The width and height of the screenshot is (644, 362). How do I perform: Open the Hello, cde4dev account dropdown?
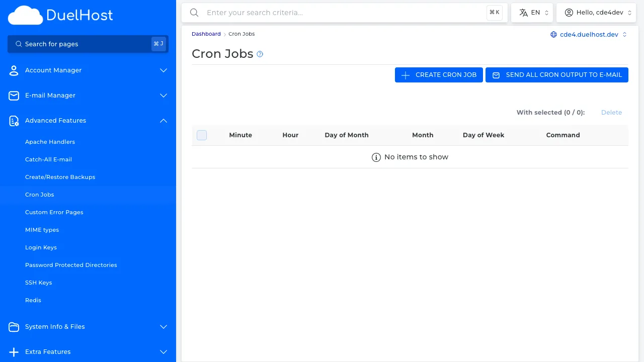[x=596, y=12]
